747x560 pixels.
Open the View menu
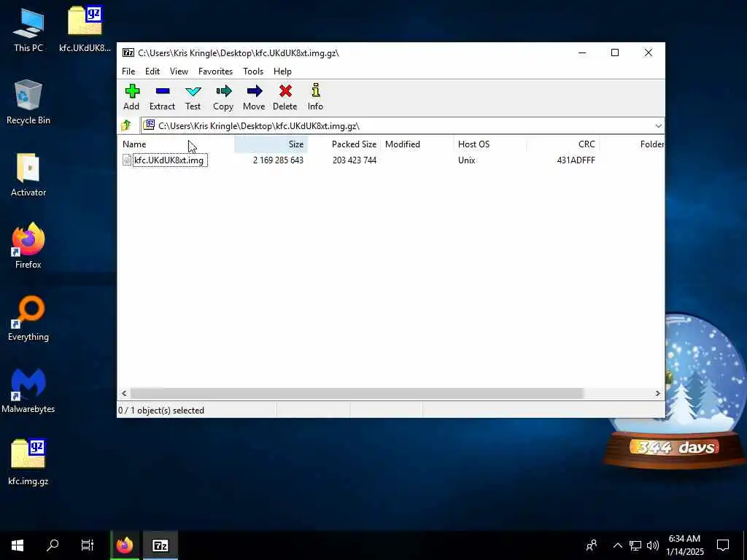pyautogui.click(x=179, y=71)
